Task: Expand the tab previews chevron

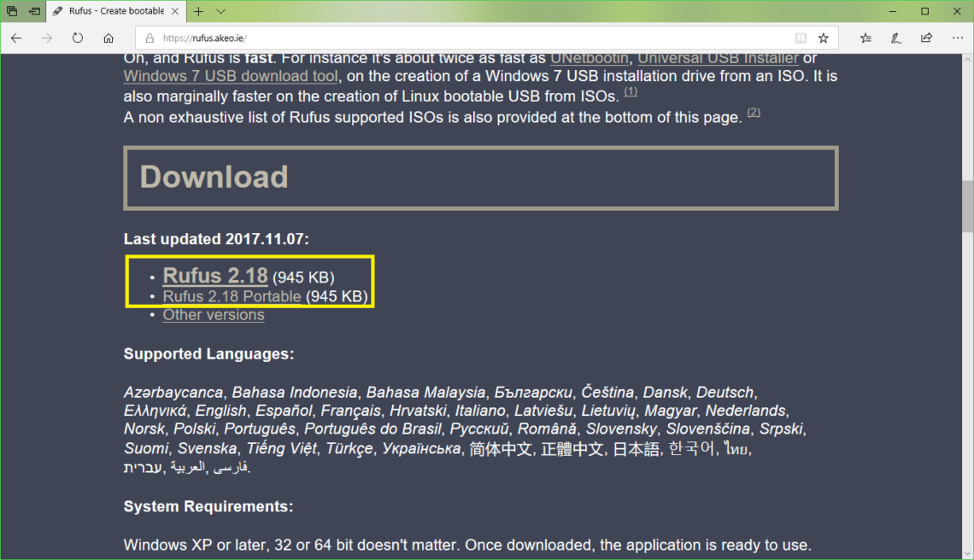Action: coord(220,12)
